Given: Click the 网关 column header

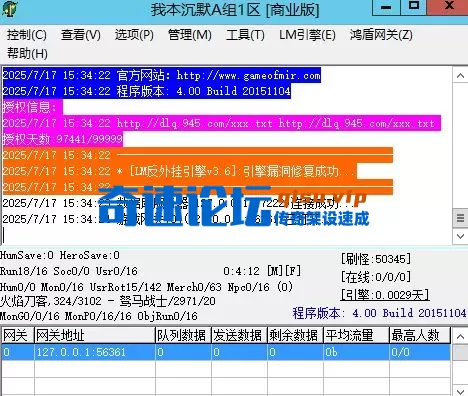Looking at the screenshot, I should 18,335.
